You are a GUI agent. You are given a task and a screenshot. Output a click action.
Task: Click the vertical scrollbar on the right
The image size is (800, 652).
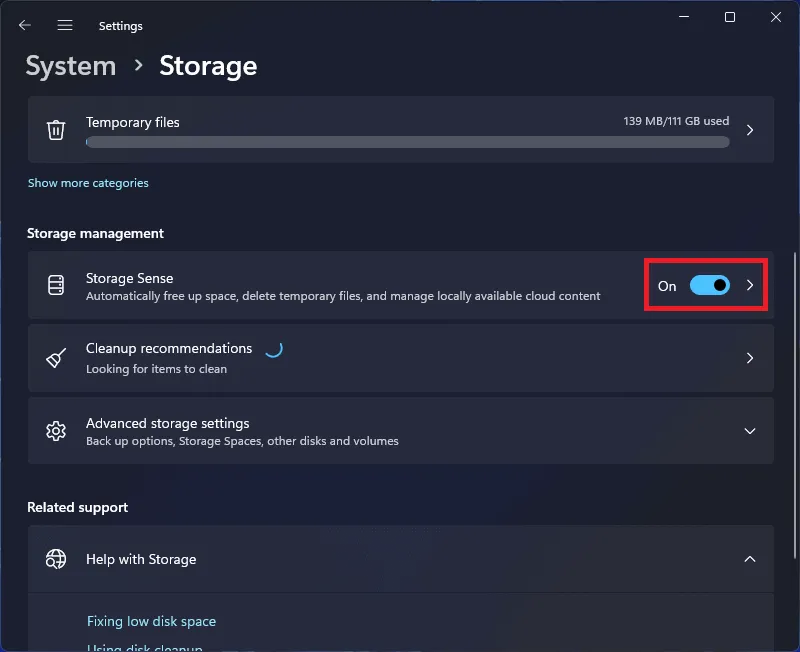tap(795, 406)
